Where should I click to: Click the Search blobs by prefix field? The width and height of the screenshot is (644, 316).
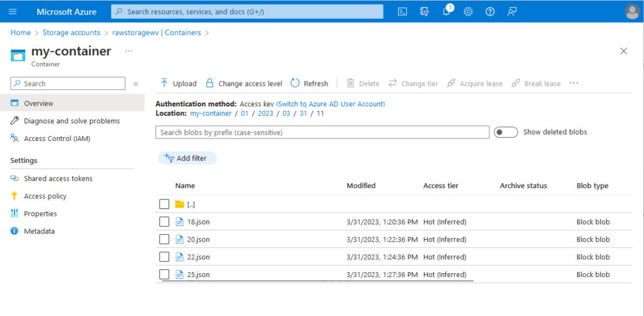(322, 132)
